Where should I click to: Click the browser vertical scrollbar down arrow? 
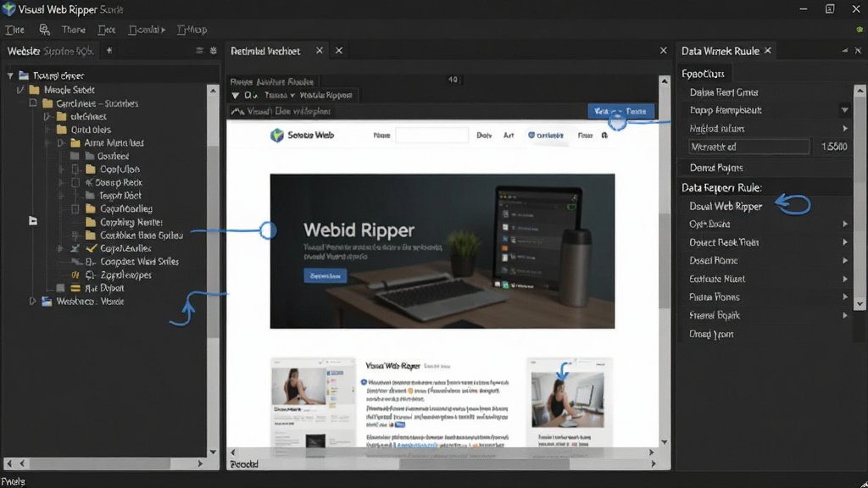(665, 442)
